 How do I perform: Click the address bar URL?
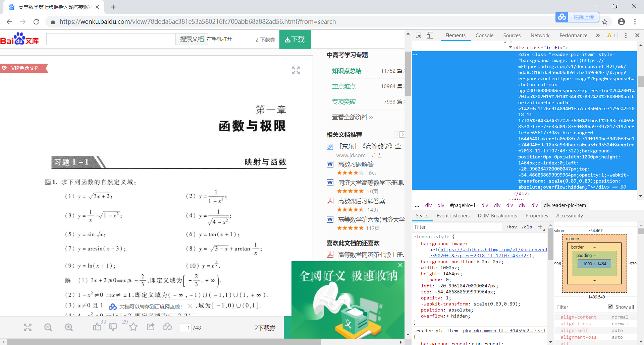point(198,22)
